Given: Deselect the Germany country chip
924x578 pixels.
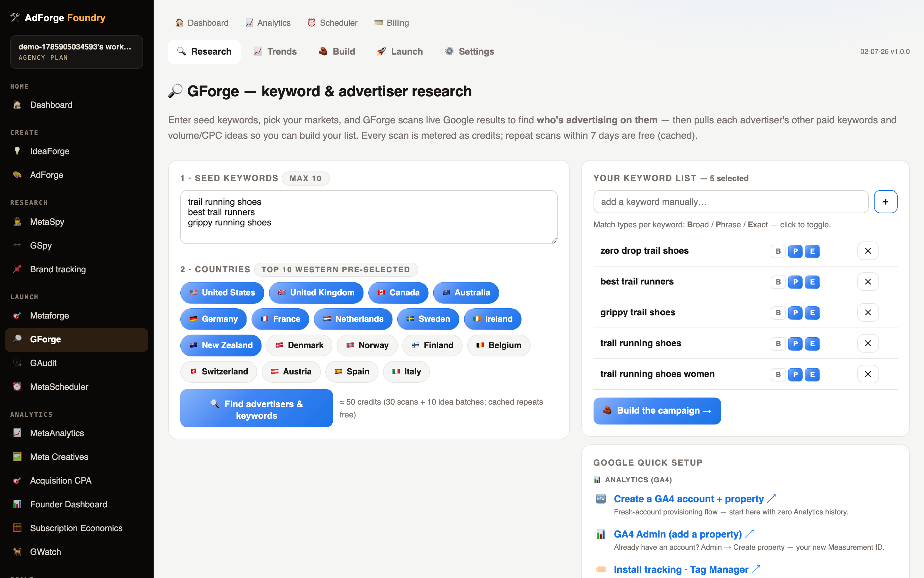Looking at the screenshot, I should pyautogui.click(x=213, y=319).
